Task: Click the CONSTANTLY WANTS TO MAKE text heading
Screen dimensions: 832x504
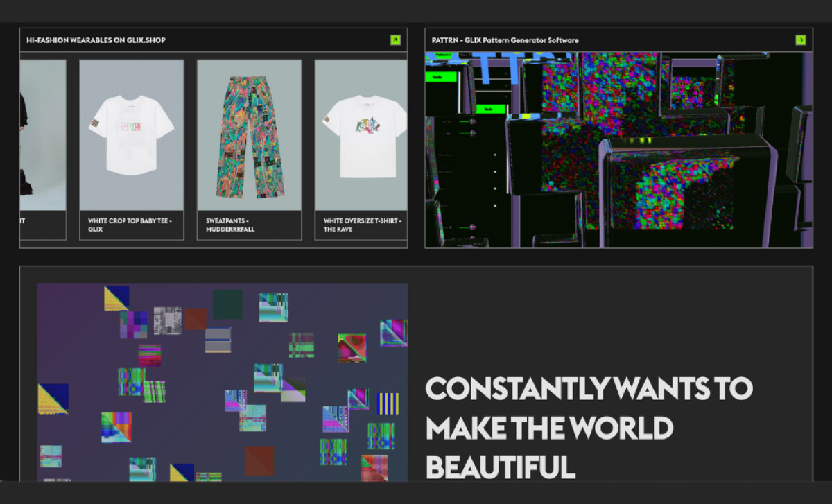Action: coord(589,428)
